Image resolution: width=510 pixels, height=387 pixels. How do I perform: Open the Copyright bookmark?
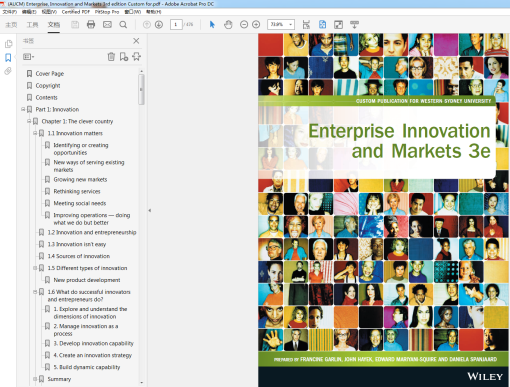48,86
